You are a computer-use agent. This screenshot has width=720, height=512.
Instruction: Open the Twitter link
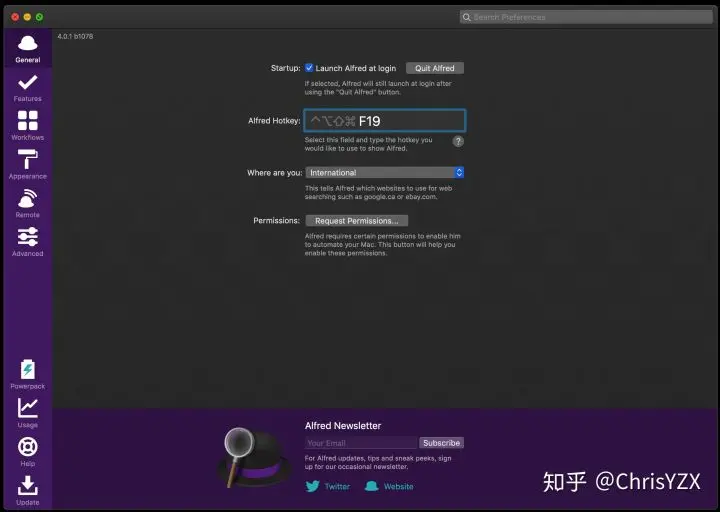tap(337, 486)
